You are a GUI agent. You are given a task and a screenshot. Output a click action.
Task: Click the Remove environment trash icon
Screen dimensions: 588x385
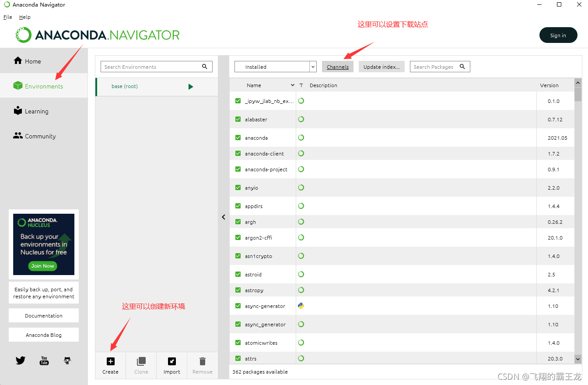coord(203,361)
